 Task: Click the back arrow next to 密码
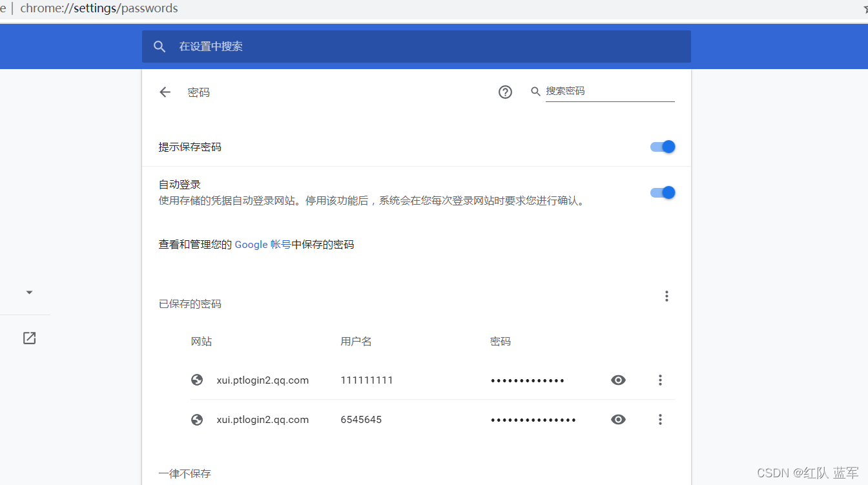(x=165, y=92)
